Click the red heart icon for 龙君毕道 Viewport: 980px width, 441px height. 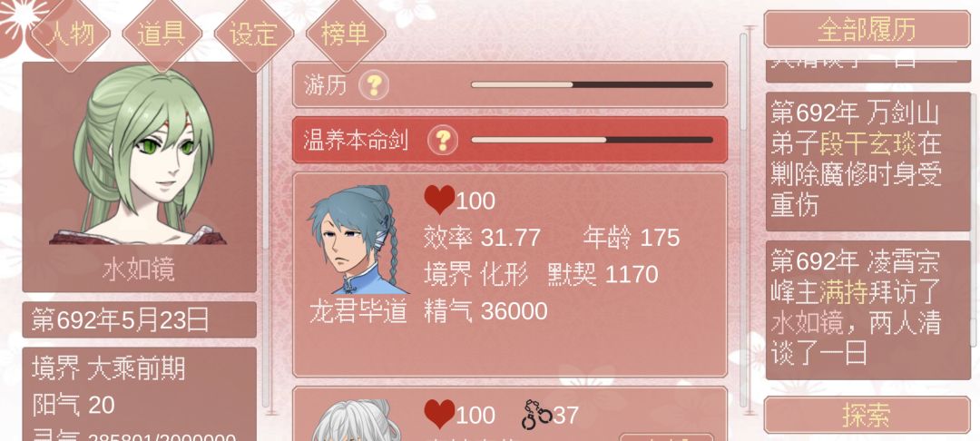point(439,200)
